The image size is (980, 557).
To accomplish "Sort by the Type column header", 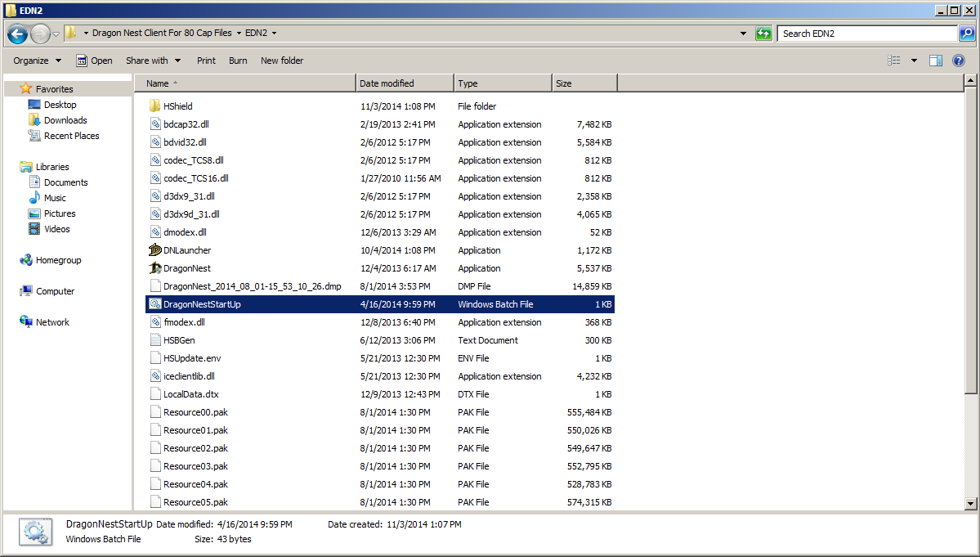I will [503, 83].
